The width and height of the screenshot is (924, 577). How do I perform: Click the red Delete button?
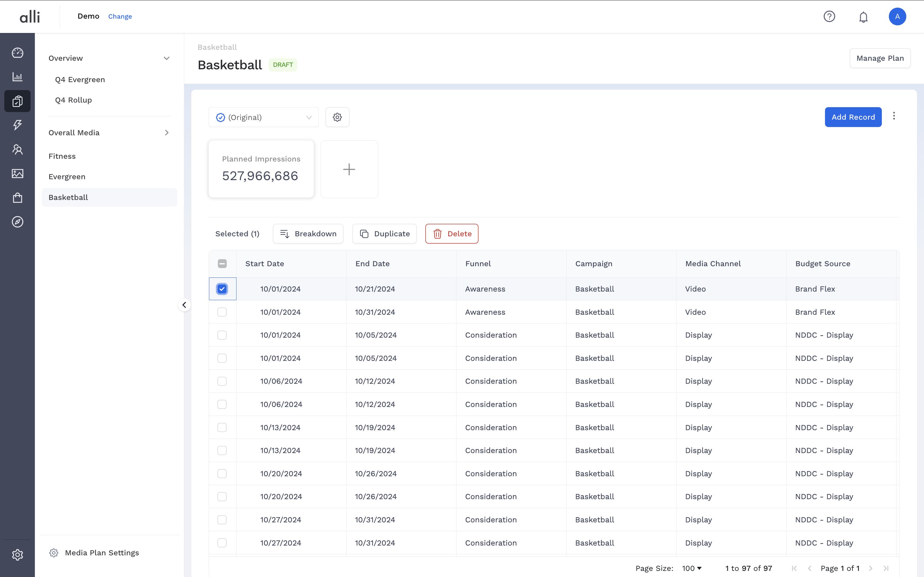[451, 234]
